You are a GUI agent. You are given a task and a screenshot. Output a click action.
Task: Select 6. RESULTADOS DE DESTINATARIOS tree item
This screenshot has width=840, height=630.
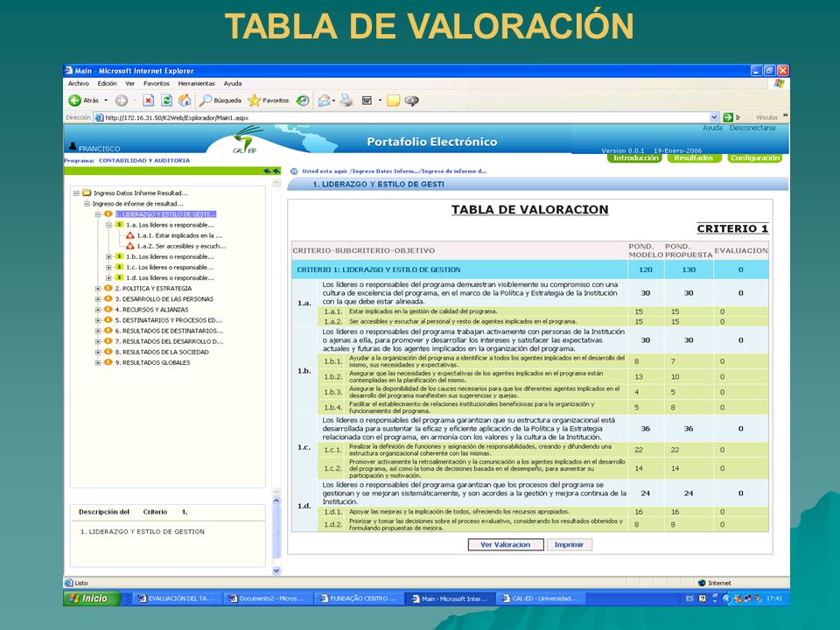[169, 331]
